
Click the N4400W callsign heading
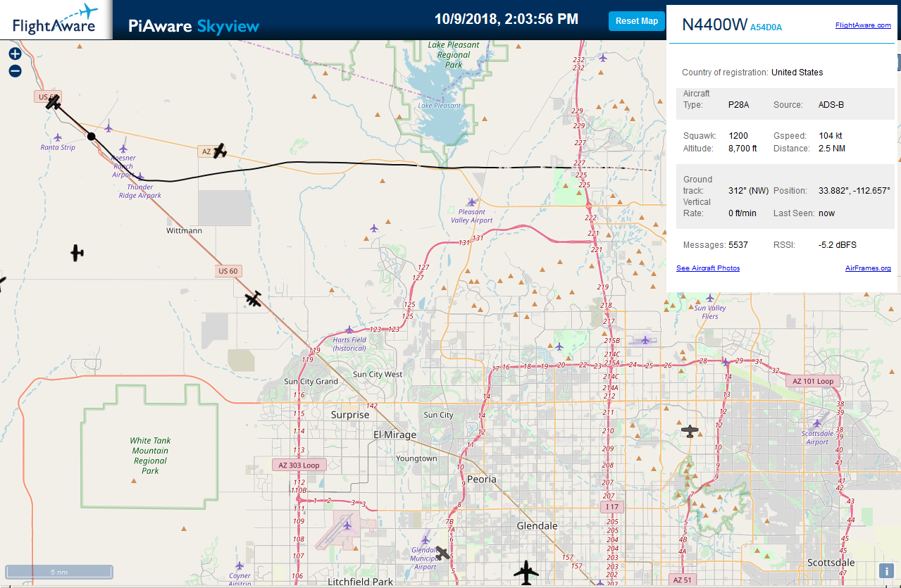(714, 25)
